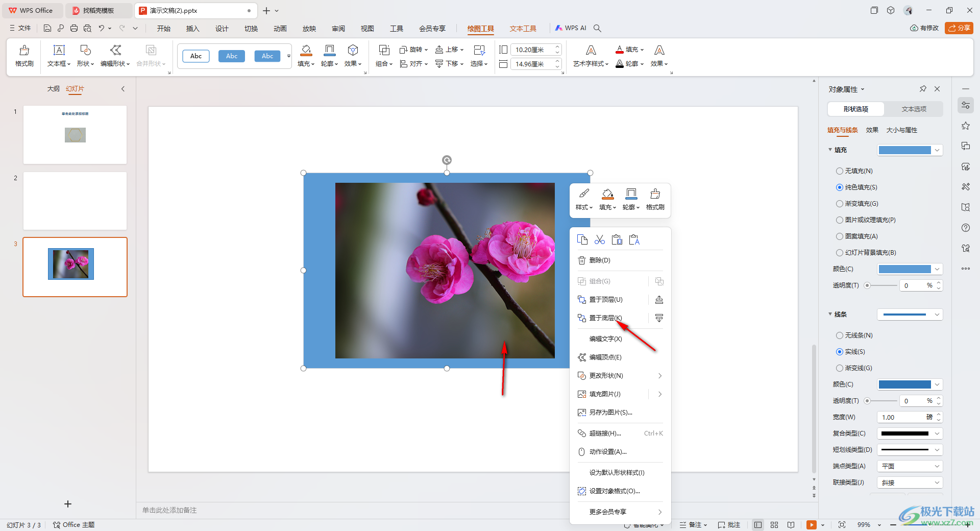Open search magnifier next to WPS AI

(597, 28)
